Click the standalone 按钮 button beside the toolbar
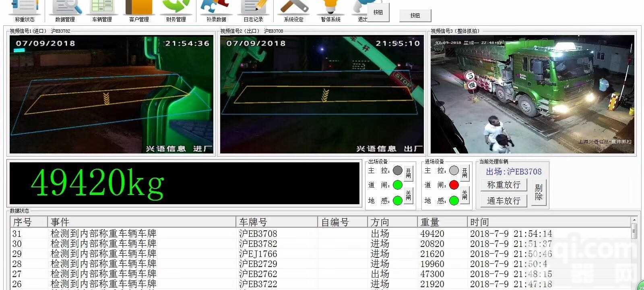 tap(415, 16)
